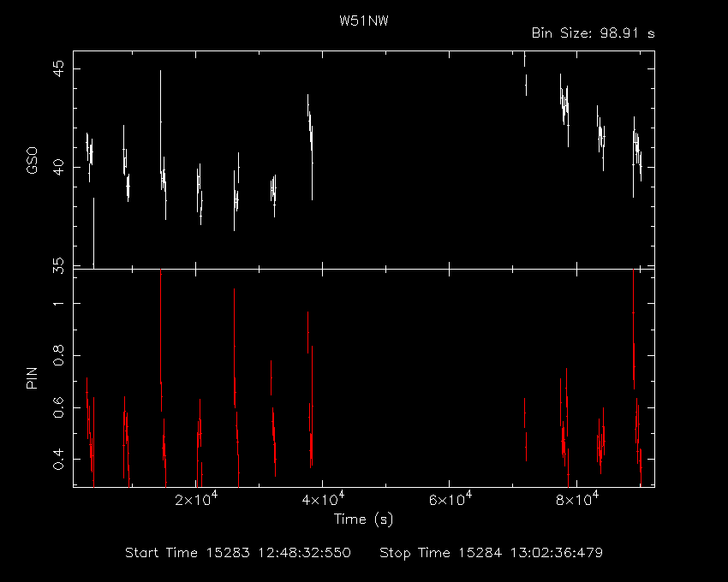Click the GSO y-axis label

(32, 160)
